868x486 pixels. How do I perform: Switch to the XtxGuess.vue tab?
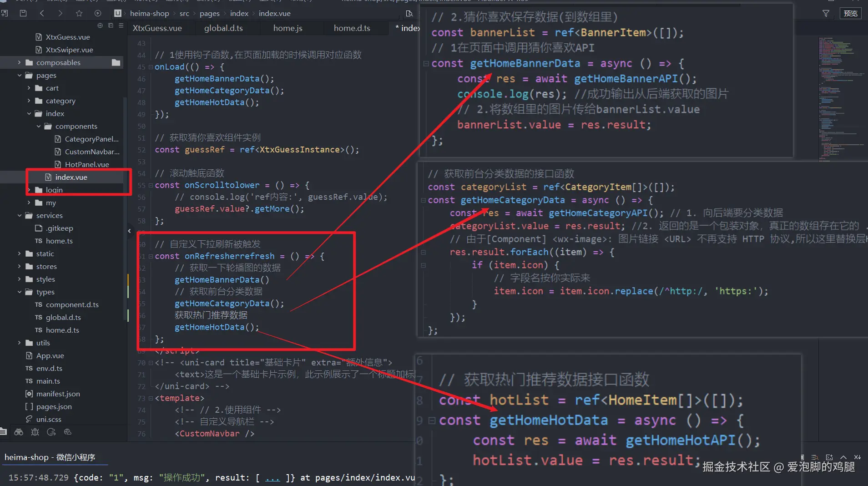pos(157,28)
